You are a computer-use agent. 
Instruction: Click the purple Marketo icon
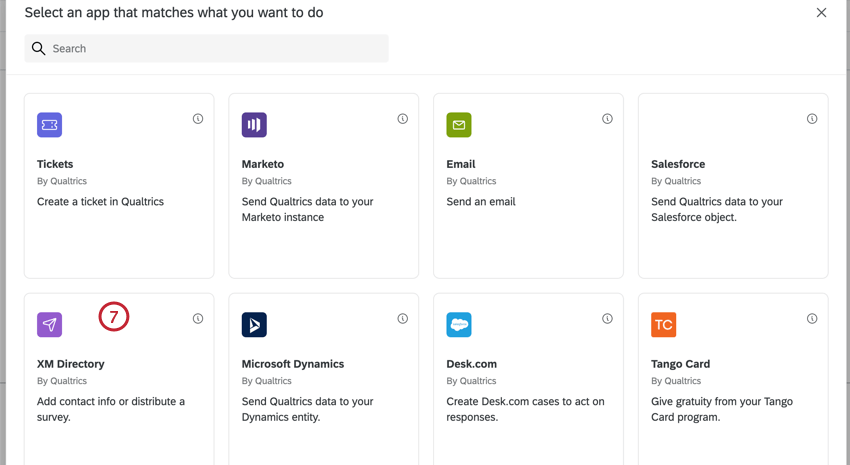click(x=254, y=125)
